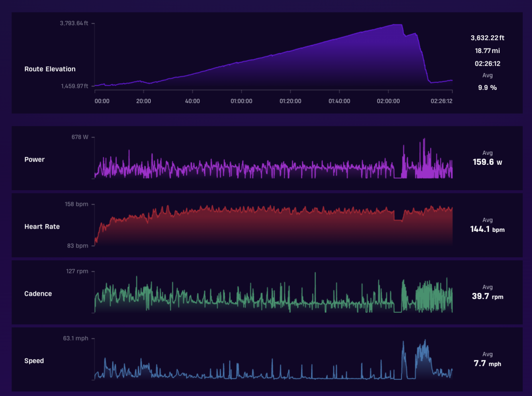Viewport: 532px width, 396px height.
Task: Click the Route Elevation chart label
Action: pos(50,69)
